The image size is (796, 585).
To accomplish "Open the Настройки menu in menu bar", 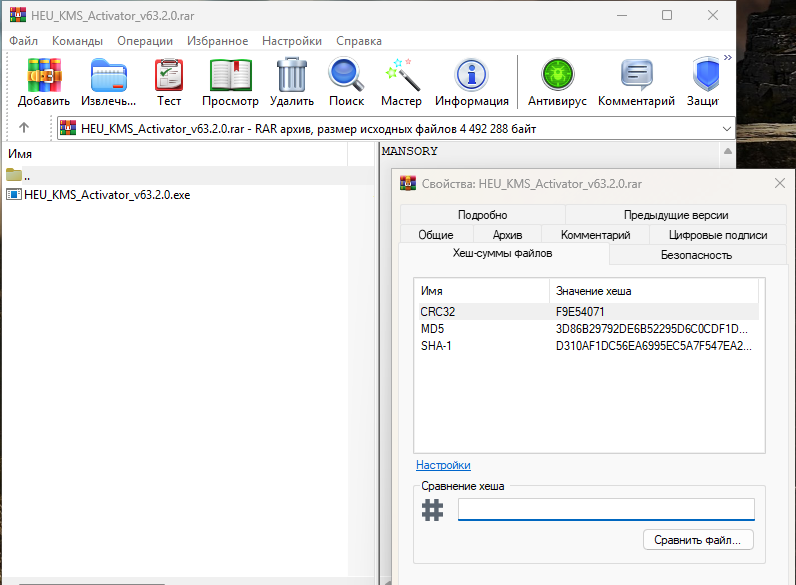I will [x=292, y=41].
